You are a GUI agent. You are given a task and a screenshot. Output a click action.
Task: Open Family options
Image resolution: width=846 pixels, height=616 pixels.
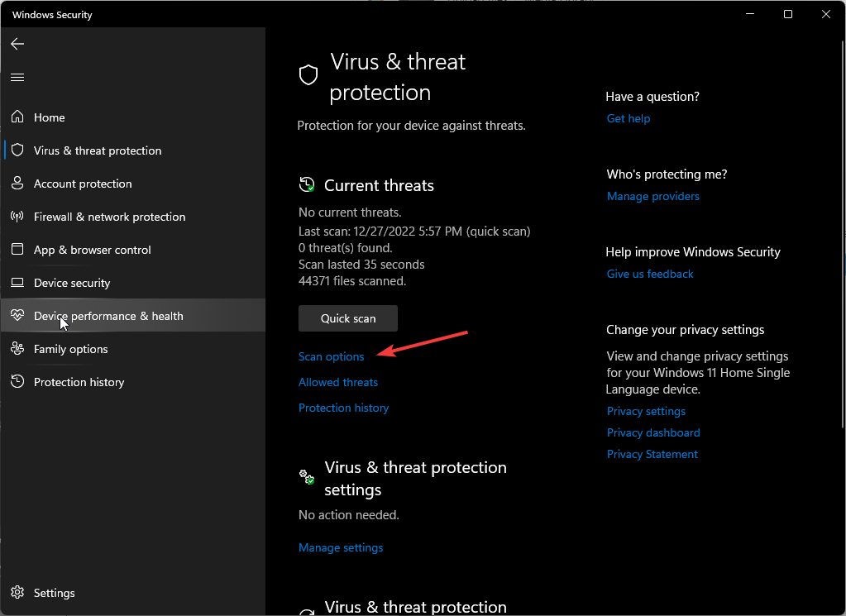[x=69, y=348]
